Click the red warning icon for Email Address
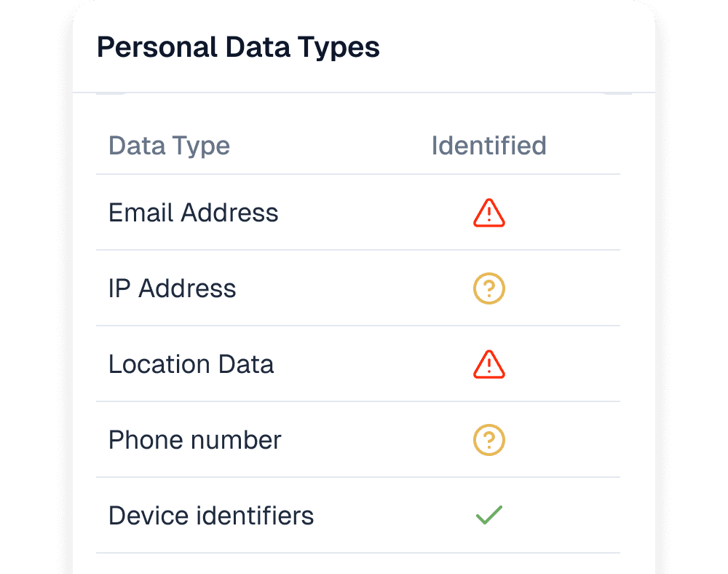This screenshot has height=574, width=728. 489,213
